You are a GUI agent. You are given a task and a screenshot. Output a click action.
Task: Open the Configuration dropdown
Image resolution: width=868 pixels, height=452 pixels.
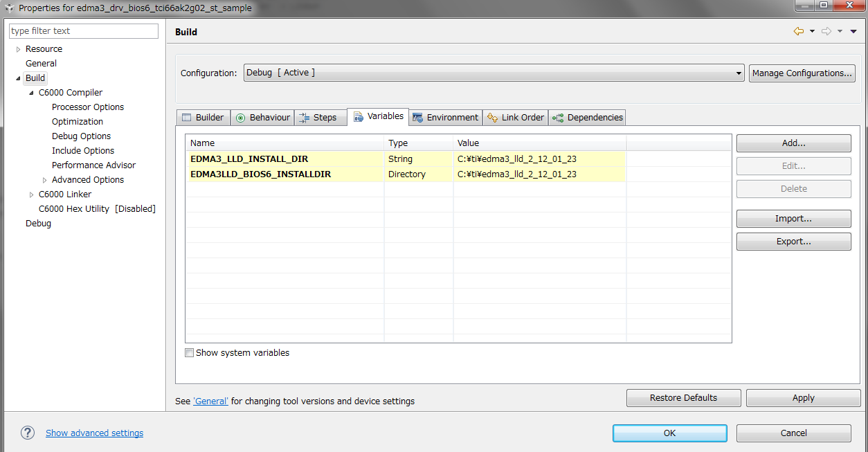[x=494, y=73]
